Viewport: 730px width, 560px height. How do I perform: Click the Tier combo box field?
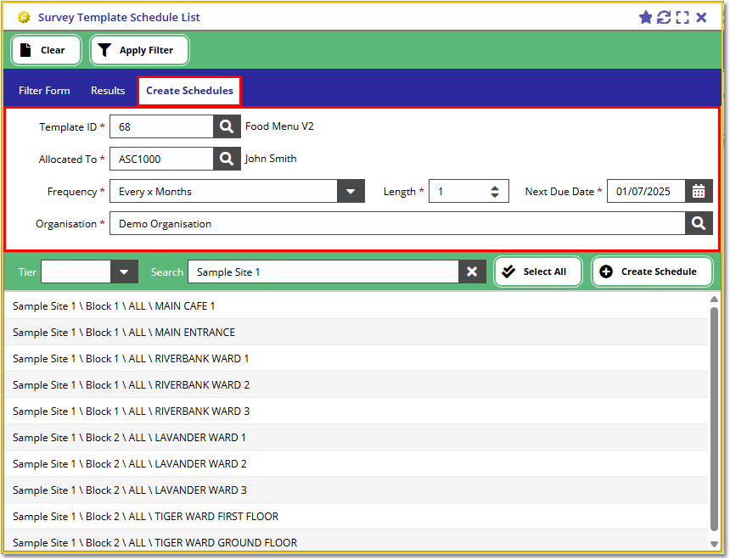76,272
